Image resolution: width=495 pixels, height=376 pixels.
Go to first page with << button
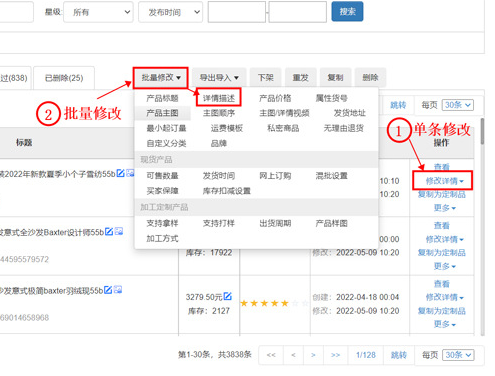point(271,355)
